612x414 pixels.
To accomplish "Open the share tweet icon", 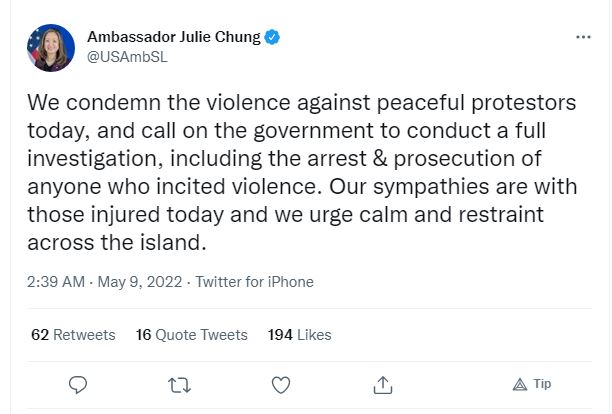I will click(x=382, y=384).
